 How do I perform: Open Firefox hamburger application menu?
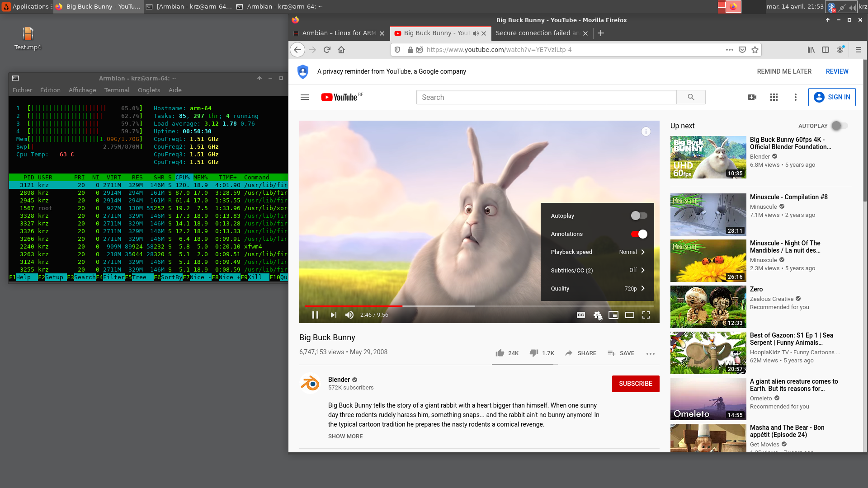[859, 50]
